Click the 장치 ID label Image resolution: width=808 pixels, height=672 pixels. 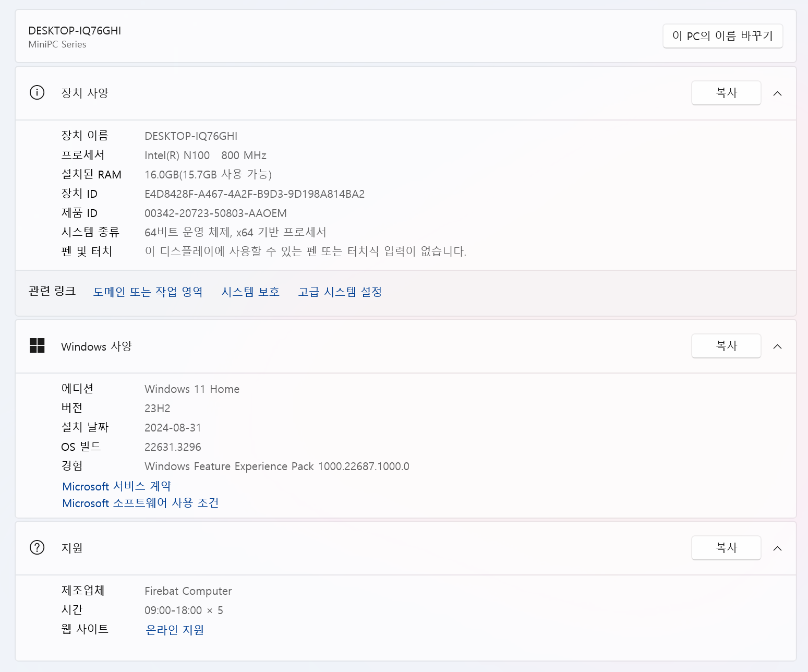coord(79,194)
